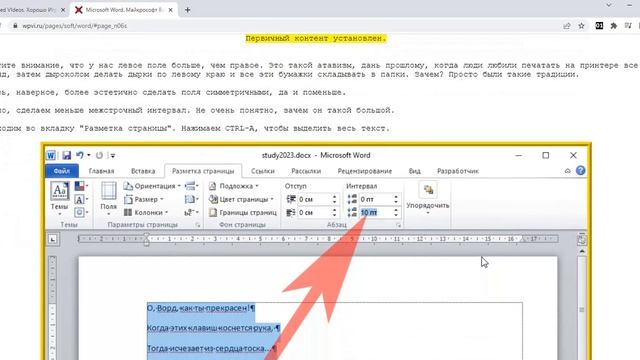
Task: Open the Колонки columns dropdown
Action: point(146,212)
